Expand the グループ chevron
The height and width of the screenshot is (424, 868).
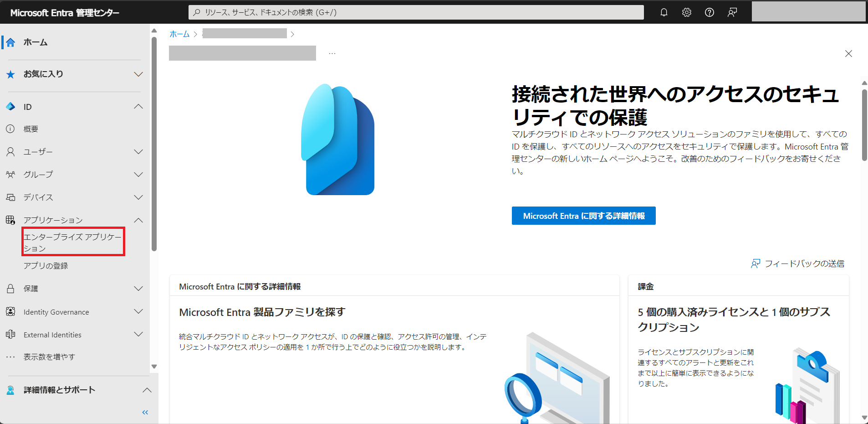pos(138,175)
